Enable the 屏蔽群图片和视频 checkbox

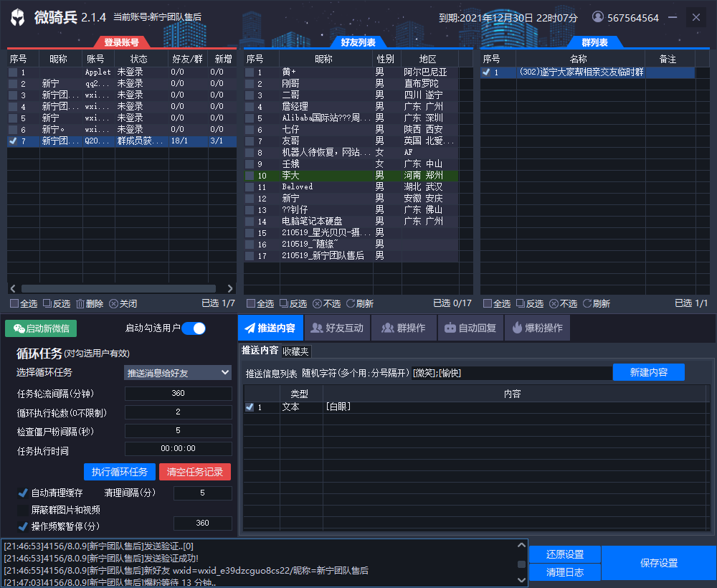23,510
